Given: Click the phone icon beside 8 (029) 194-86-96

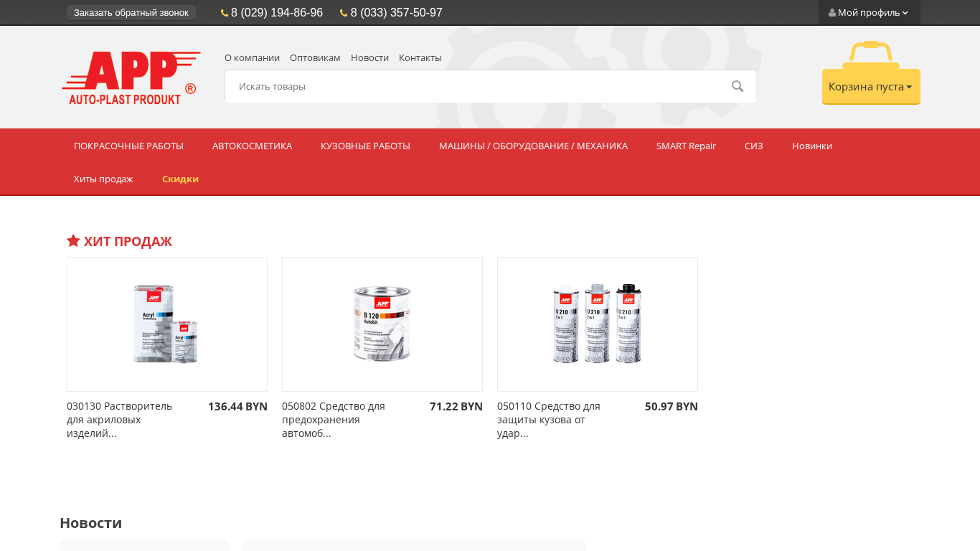Looking at the screenshot, I should pyautogui.click(x=225, y=13).
